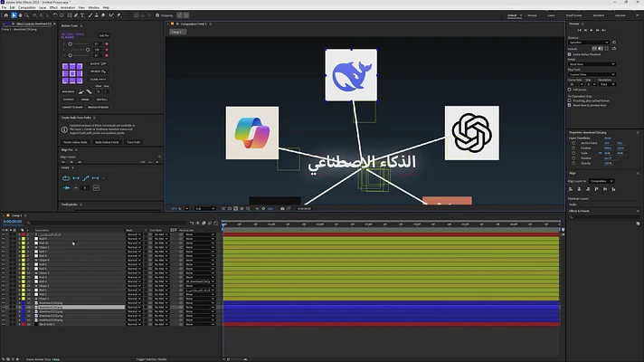Screen dimensions: 644x362
Task: Click the Comp 1 breadcrumb in viewer
Action: pyautogui.click(x=176, y=32)
